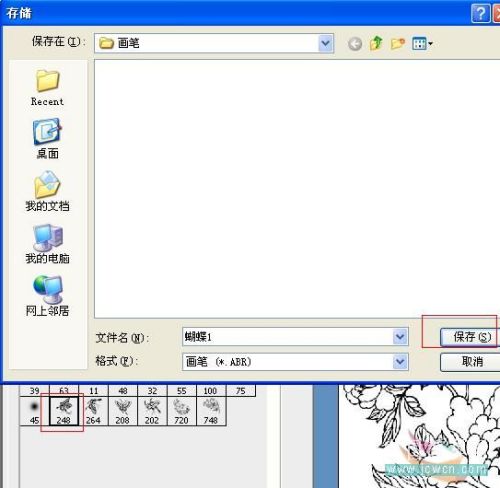This screenshot has height=488, width=500.
Task: Click the Back navigation arrow
Action: click(x=355, y=44)
